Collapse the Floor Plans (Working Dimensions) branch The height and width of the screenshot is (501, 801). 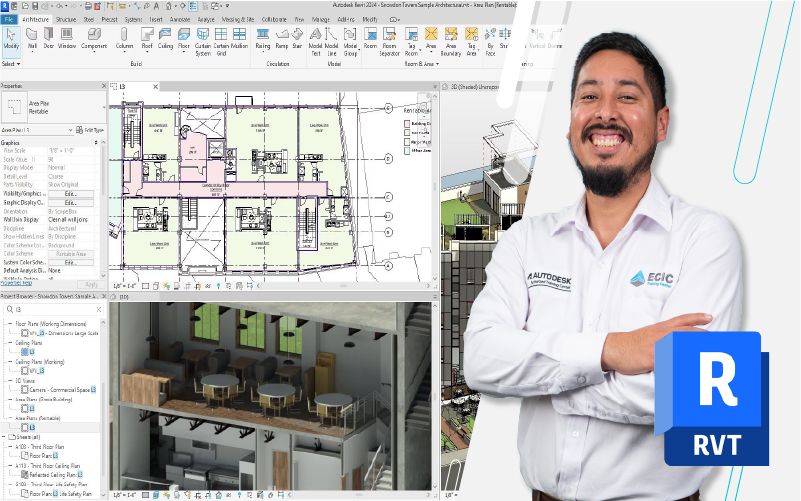(10, 324)
